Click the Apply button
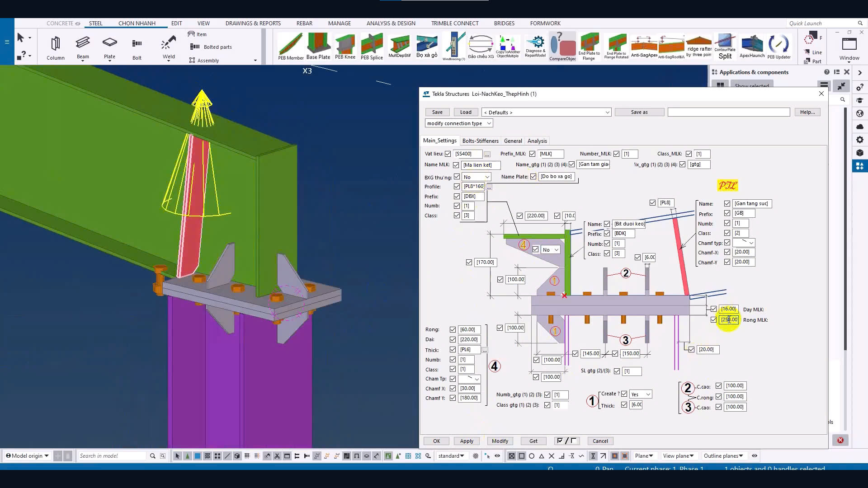This screenshot has width=868, height=488. point(467,441)
